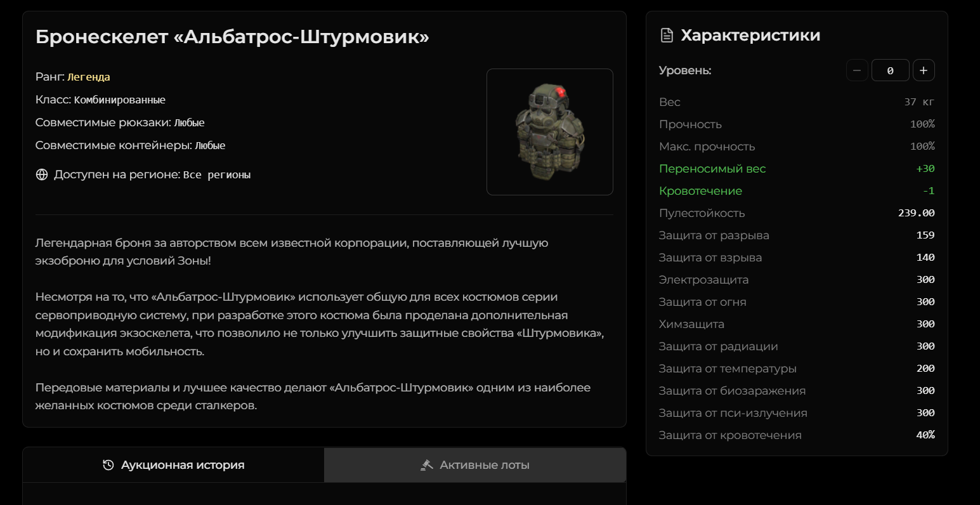The height and width of the screenshot is (505, 980).
Task: Click the temperature protection value 200
Action: (x=925, y=369)
